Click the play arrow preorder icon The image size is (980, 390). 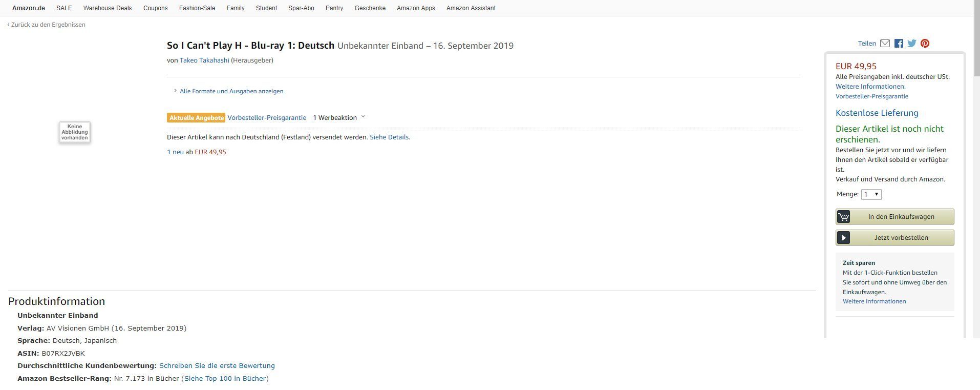[x=843, y=238]
